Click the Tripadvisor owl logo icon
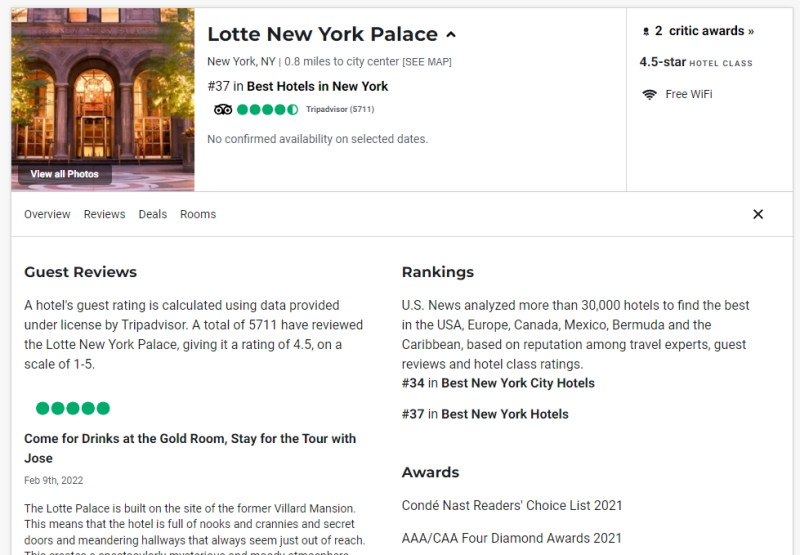Viewport: 800px width, 555px height. click(x=223, y=109)
